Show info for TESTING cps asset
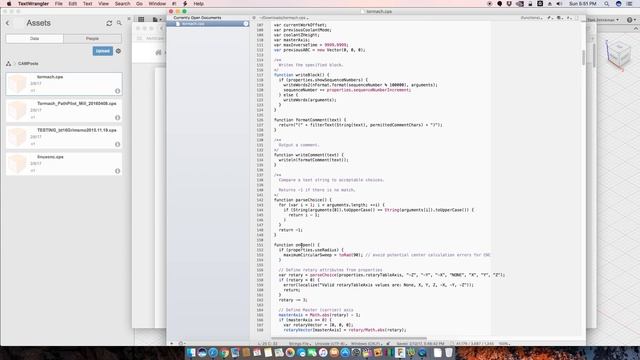640x360 pixels. pyautogui.click(x=118, y=144)
